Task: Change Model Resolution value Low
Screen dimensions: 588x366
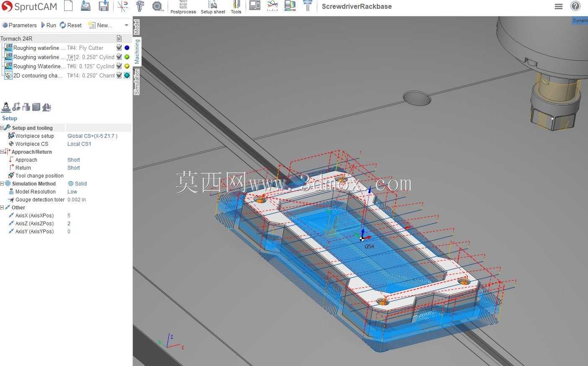Action: (72, 191)
